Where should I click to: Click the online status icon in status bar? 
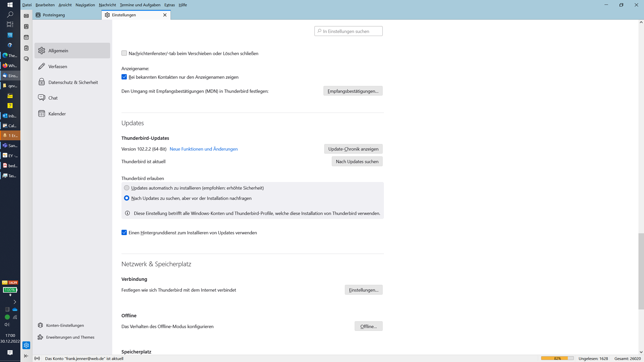(37, 358)
